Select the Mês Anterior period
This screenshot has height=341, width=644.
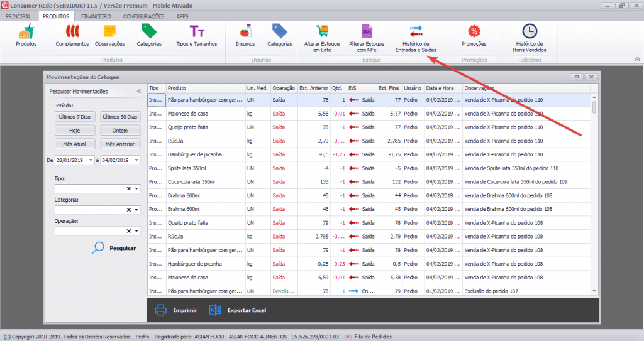pyautogui.click(x=120, y=144)
